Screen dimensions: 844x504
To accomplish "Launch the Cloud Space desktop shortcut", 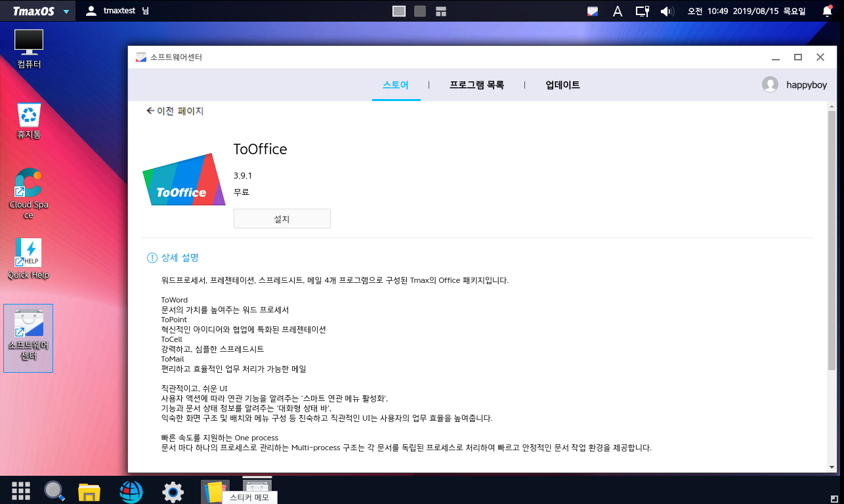I will click(29, 193).
